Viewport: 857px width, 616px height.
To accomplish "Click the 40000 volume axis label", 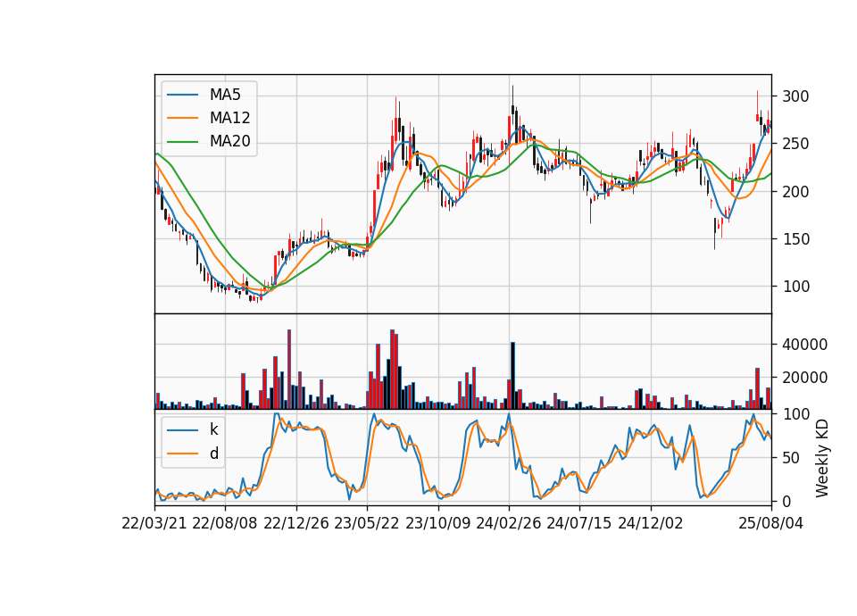I will pos(804,345).
